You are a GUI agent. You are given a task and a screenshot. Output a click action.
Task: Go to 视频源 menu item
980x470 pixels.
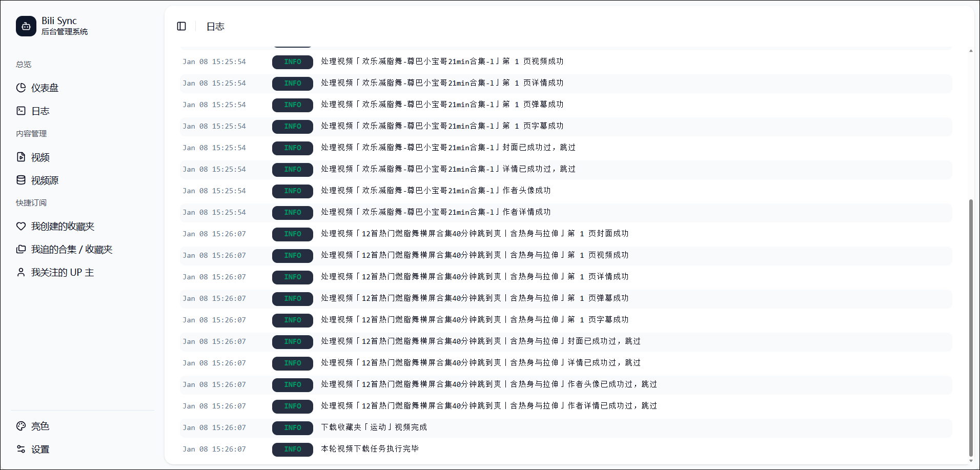[45, 180]
